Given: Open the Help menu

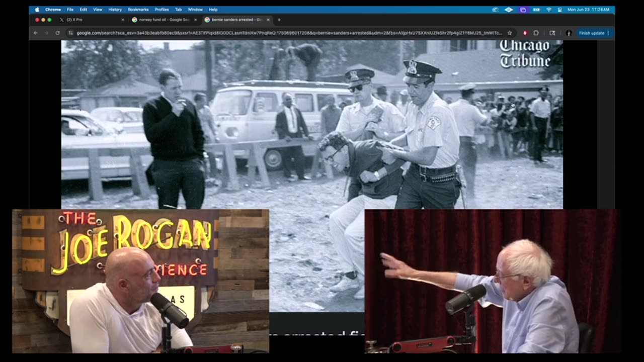Looking at the screenshot, I should [x=213, y=10].
